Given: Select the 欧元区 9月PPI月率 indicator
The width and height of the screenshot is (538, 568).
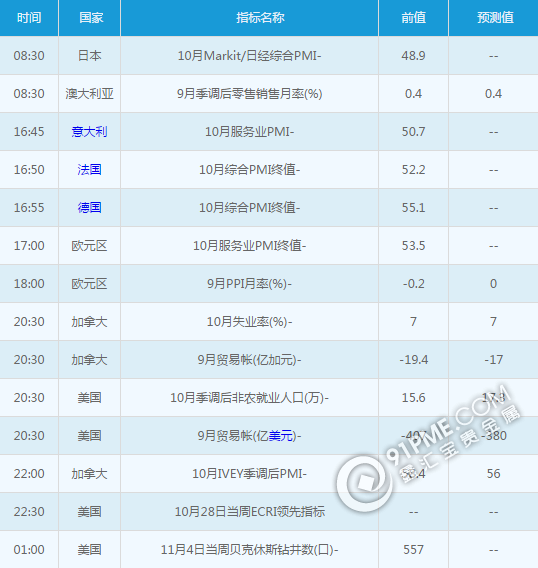Looking at the screenshot, I should coord(249,284).
